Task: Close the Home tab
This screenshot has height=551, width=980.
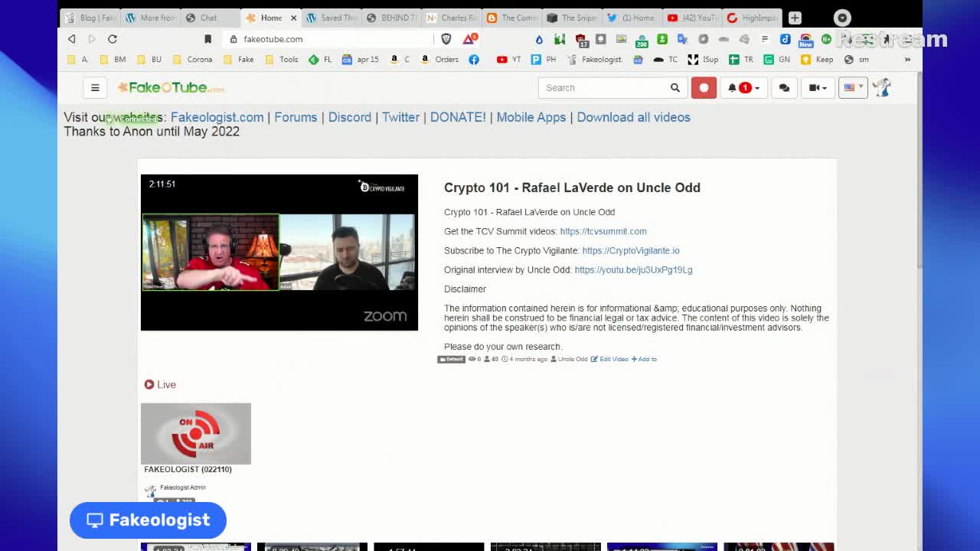Action: (293, 18)
